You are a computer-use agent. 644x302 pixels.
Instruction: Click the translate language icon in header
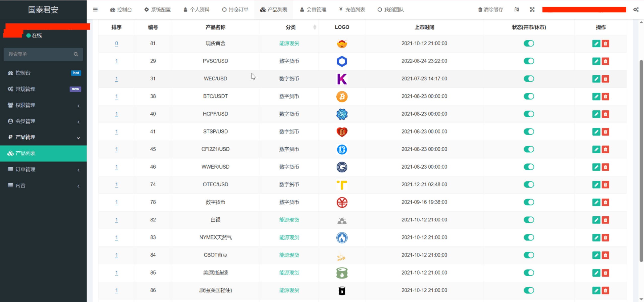(x=517, y=10)
